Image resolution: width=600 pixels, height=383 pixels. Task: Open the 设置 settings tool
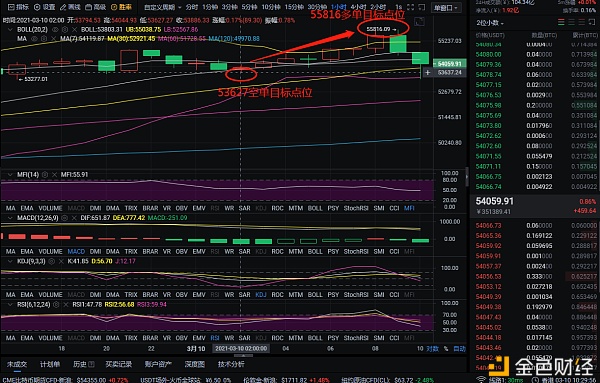click(44, 7)
